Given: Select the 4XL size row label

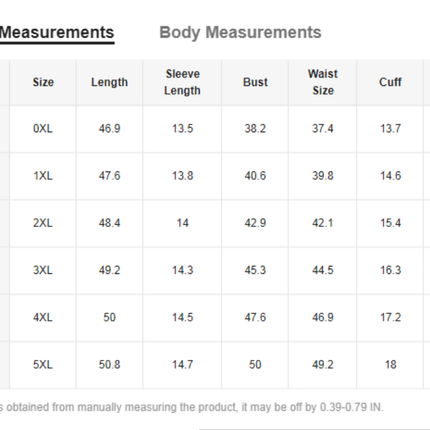Looking at the screenshot, I should (x=43, y=317).
